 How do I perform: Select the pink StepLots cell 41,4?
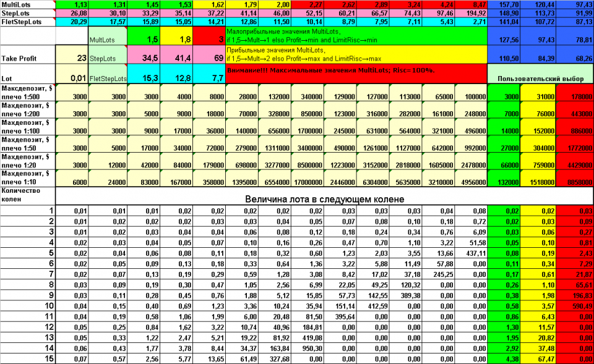pos(176,54)
